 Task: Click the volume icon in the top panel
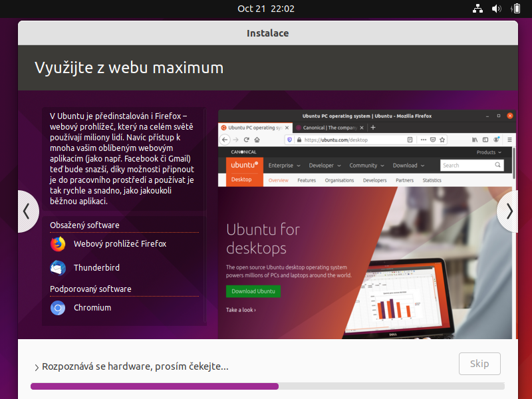point(496,9)
